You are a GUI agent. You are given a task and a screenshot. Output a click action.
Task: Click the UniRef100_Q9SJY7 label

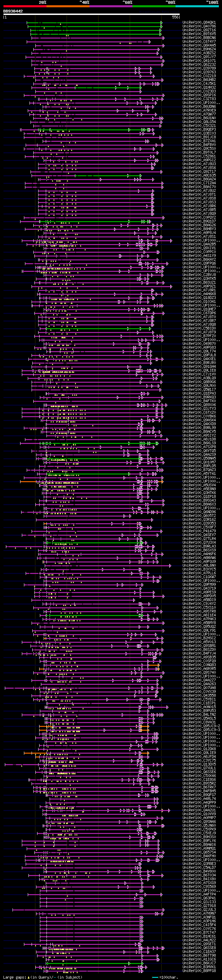point(199,57)
